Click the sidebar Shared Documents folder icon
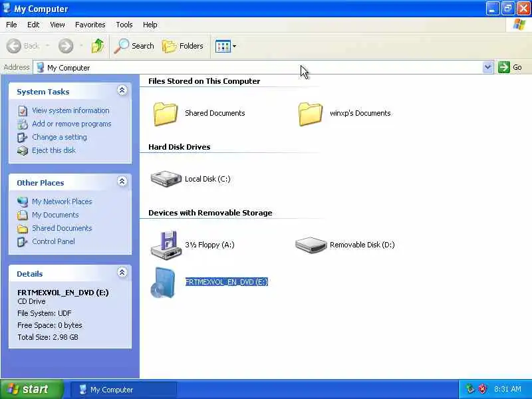Image resolution: width=532 pixels, height=399 pixels. 23,229
